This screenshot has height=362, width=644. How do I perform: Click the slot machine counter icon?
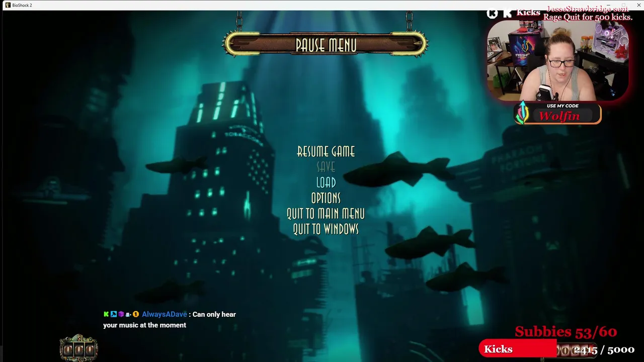[x=78, y=348]
